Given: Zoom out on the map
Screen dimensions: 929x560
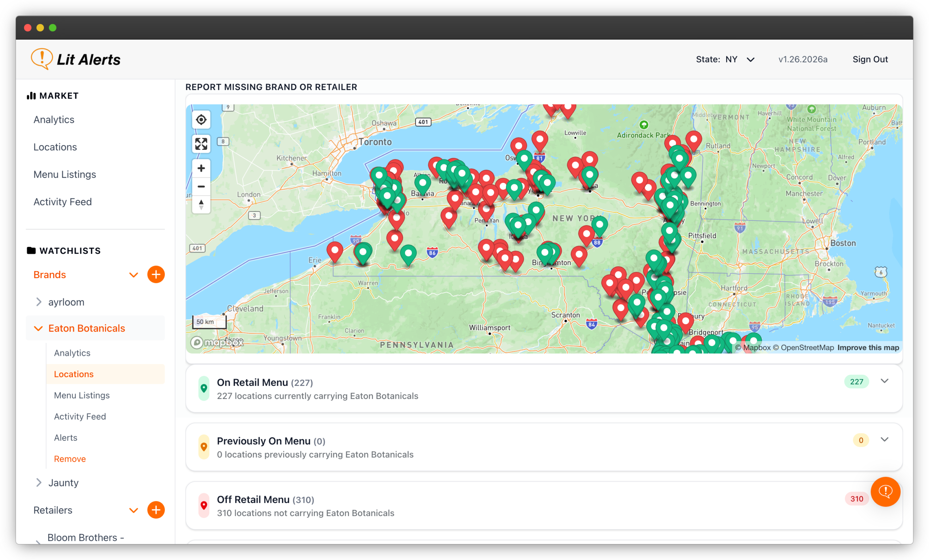Looking at the screenshot, I should (201, 186).
